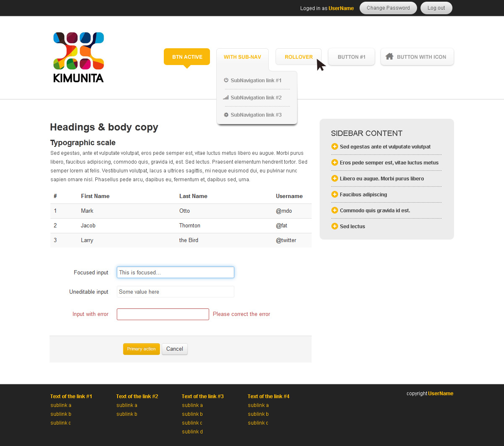Open footer Text of the link #2

[x=137, y=396]
